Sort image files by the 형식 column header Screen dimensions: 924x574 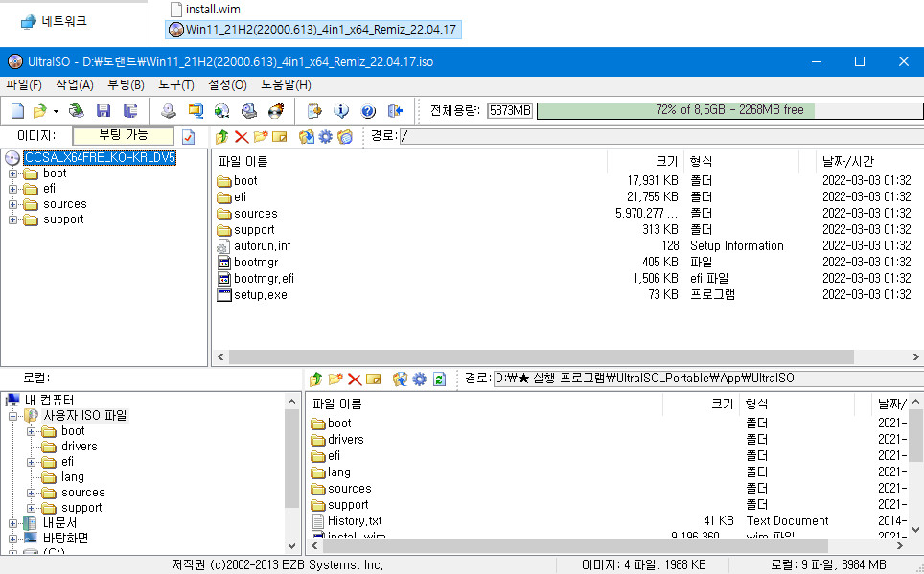[x=741, y=161]
